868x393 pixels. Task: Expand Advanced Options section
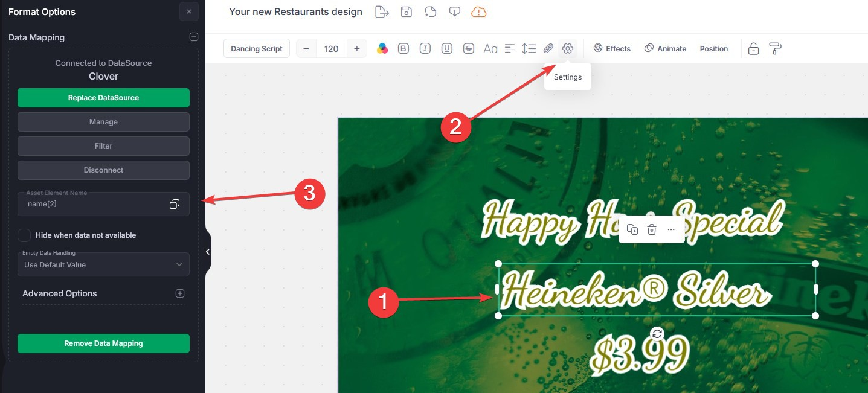point(179,293)
